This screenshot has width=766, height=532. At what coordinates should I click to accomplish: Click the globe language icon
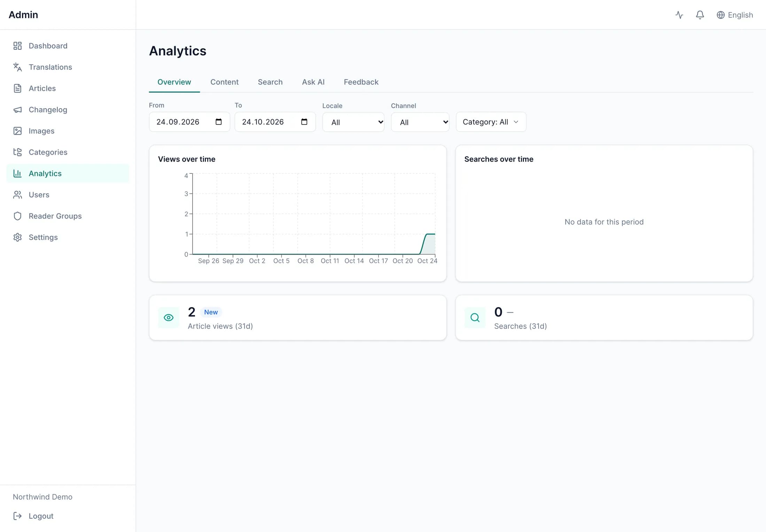pyautogui.click(x=720, y=15)
